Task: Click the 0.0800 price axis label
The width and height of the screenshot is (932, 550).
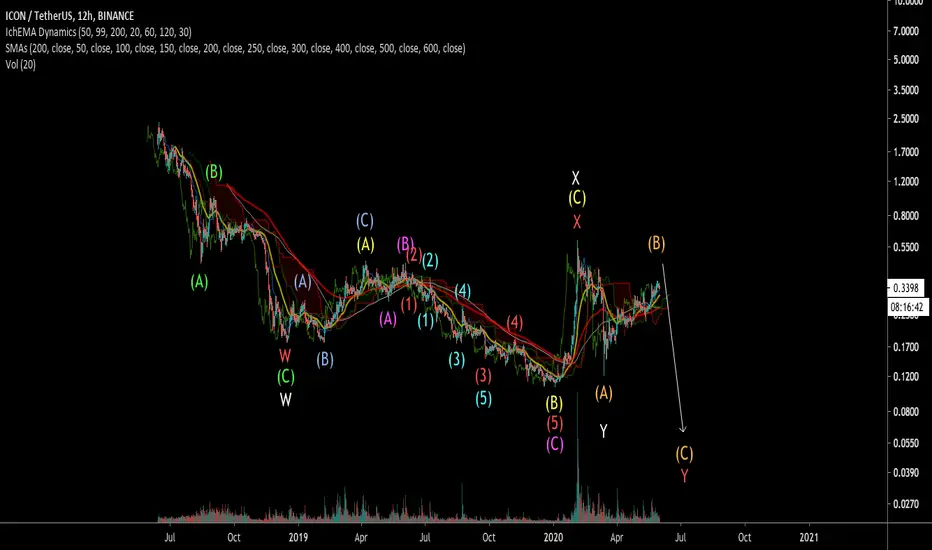Action: pos(906,412)
